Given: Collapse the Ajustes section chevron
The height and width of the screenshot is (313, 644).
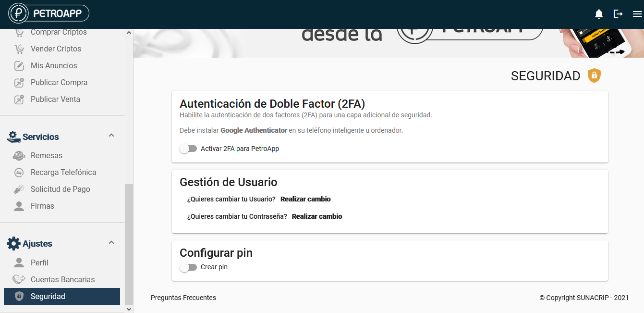Looking at the screenshot, I should pos(111,242).
